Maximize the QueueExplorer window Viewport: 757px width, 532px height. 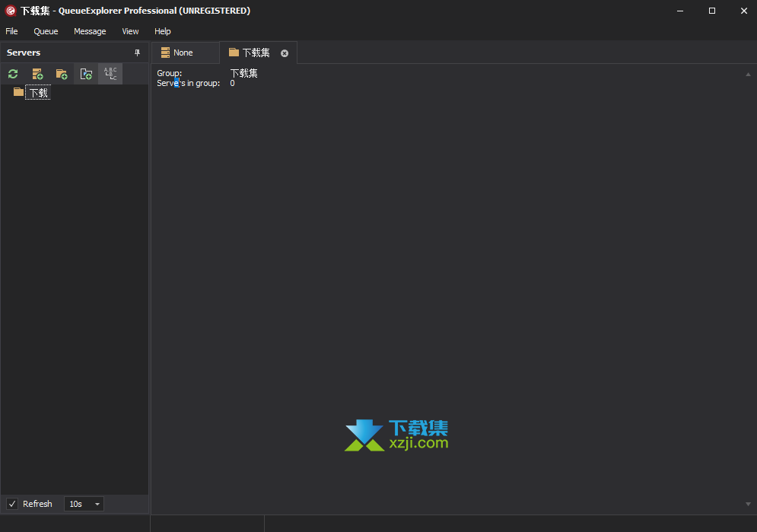[711, 11]
